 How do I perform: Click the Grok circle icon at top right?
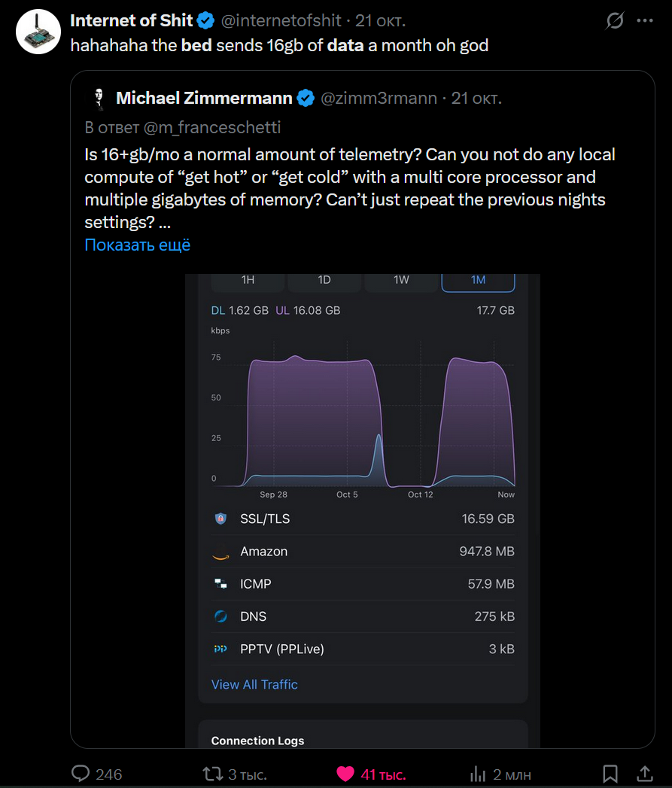click(615, 21)
